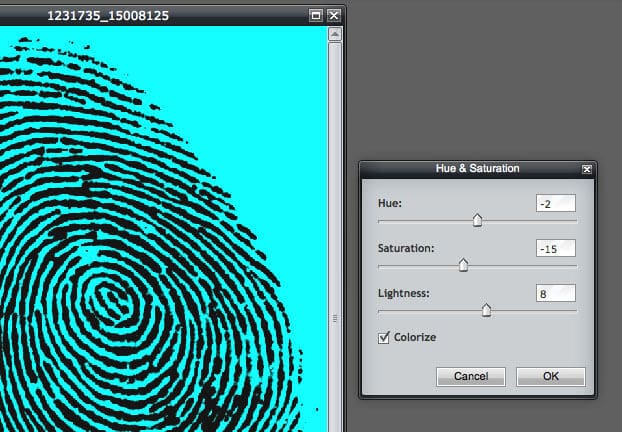Image resolution: width=622 pixels, height=432 pixels.
Task: Focus the Saturation value field
Action: click(555, 248)
